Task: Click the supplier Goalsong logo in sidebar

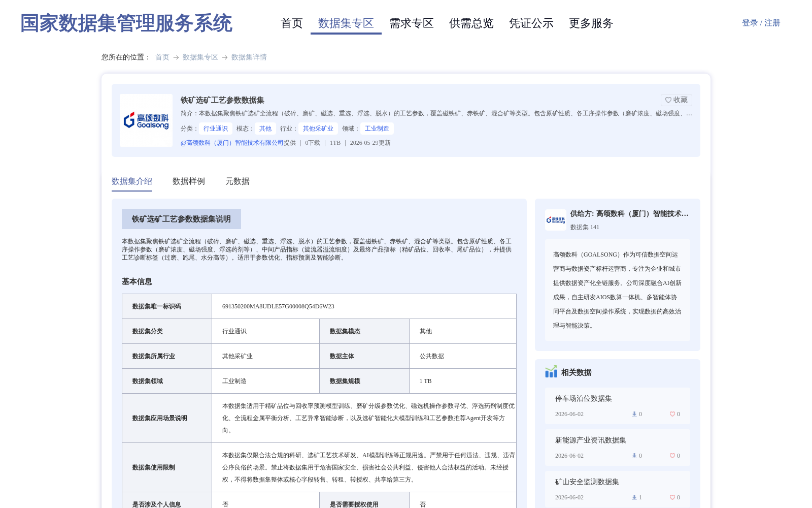Action: pos(556,220)
